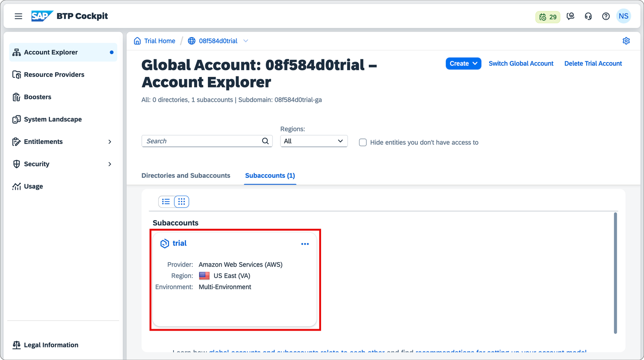This screenshot has height=360, width=644.
Task: Open the Create dropdown button
Action: 463,63
